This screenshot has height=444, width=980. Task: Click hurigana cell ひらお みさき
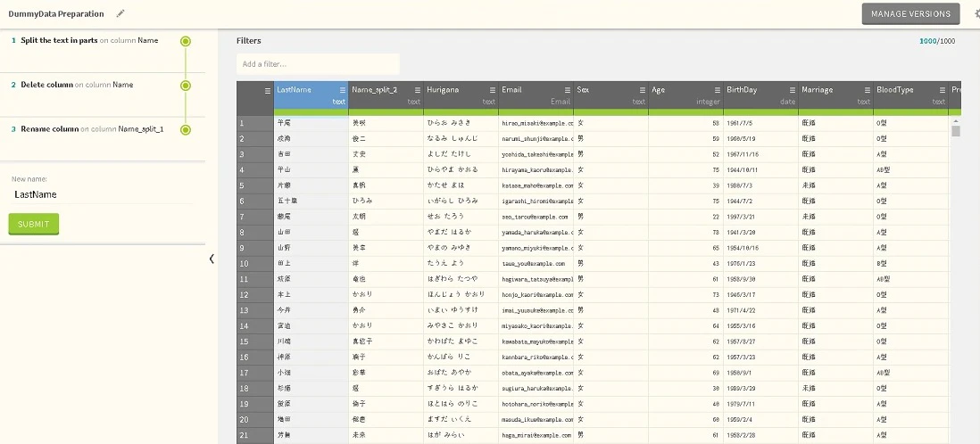tap(461, 124)
